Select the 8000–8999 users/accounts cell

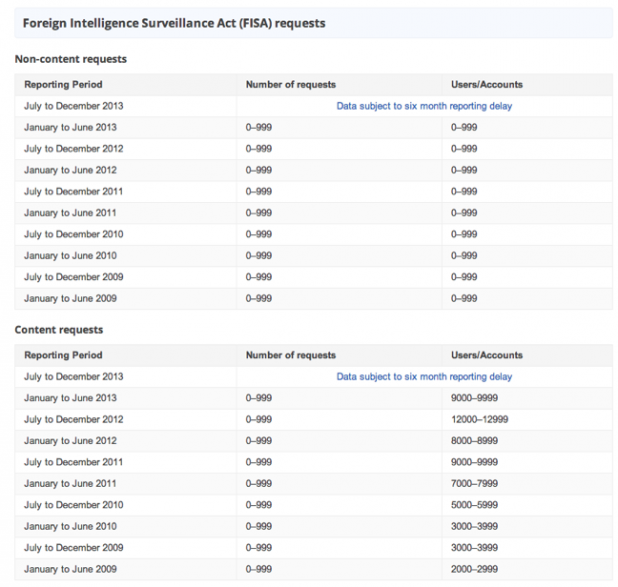[x=474, y=440]
